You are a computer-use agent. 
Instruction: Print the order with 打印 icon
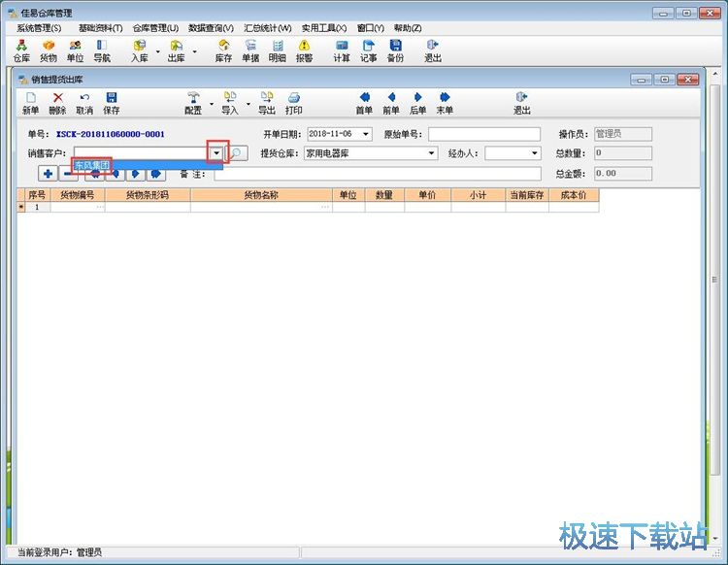pos(294,103)
